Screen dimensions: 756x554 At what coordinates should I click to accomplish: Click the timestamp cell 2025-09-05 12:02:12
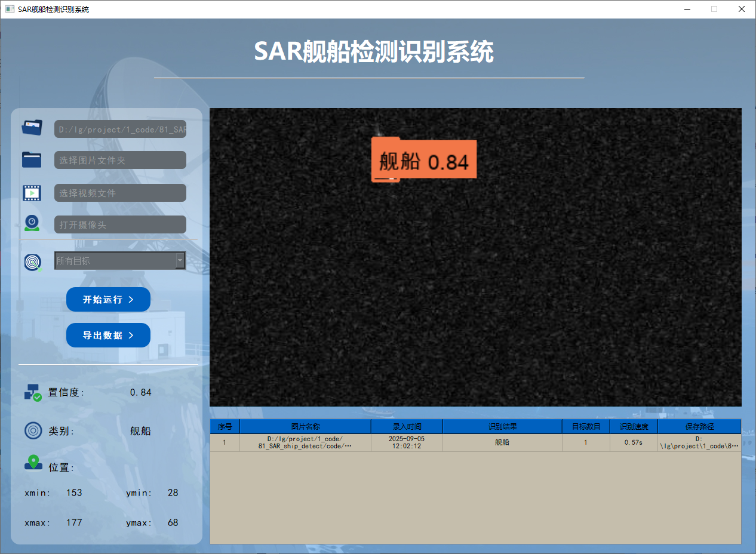point(407,442)
